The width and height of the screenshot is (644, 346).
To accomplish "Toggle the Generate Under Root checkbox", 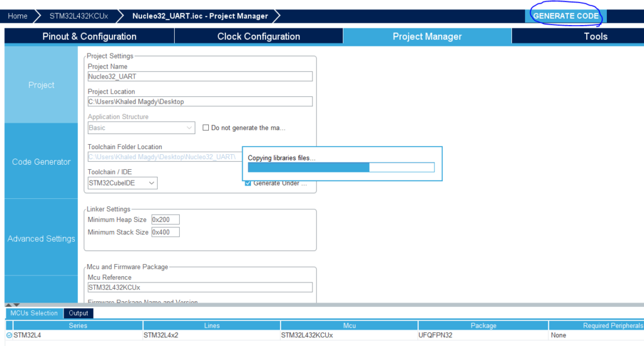I will pos(248,183).
